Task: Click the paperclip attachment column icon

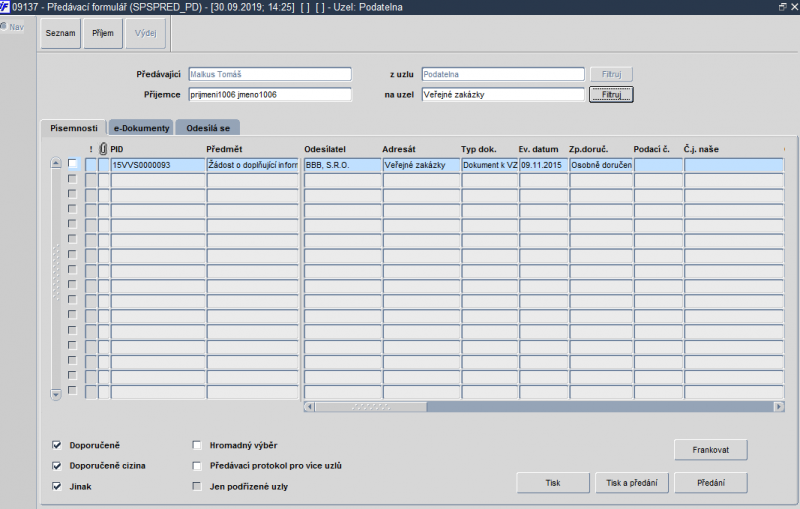Action: tap(103, 149)
